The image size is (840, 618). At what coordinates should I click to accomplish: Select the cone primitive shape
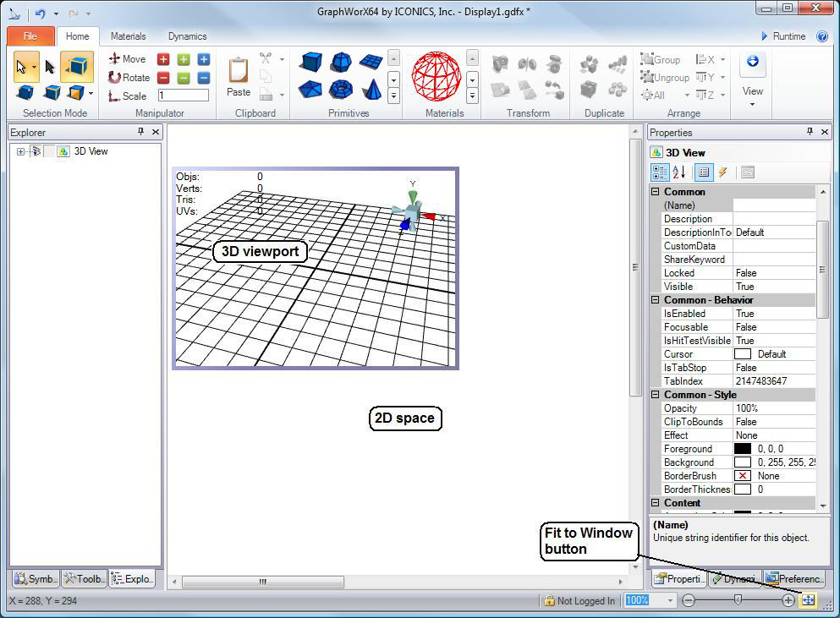tap(371, 89)
